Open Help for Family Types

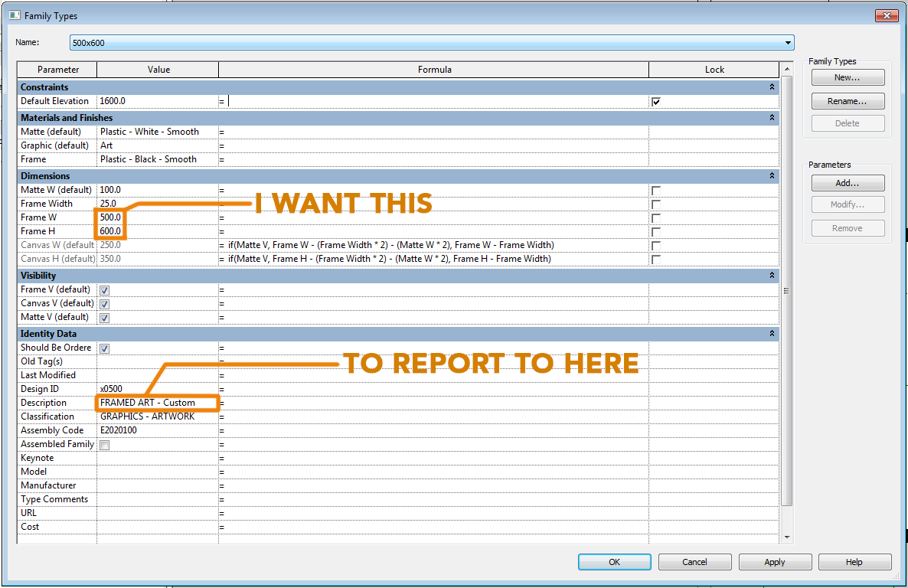pyautogui.click(x=854, y=561)
